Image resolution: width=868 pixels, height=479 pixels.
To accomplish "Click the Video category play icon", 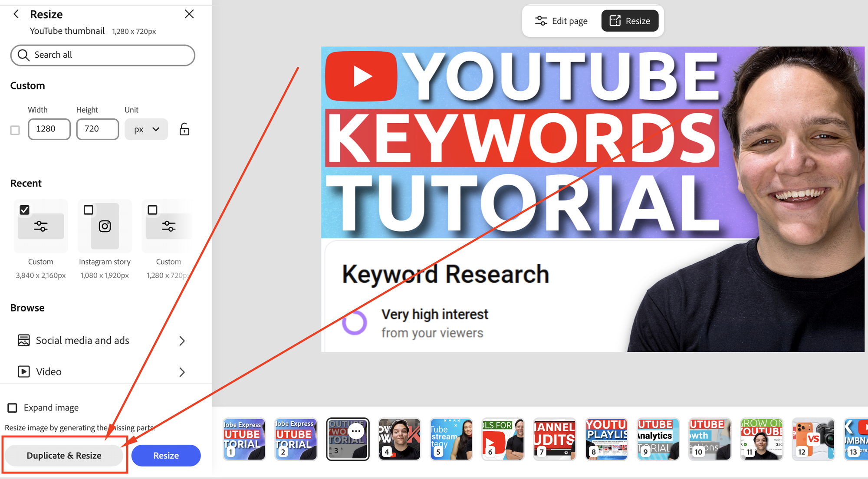I will pos(24,372).
